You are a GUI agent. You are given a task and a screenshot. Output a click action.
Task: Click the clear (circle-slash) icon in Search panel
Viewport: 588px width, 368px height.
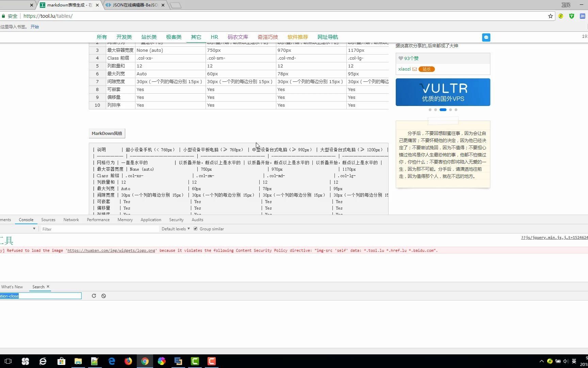(x=103, y=296)
